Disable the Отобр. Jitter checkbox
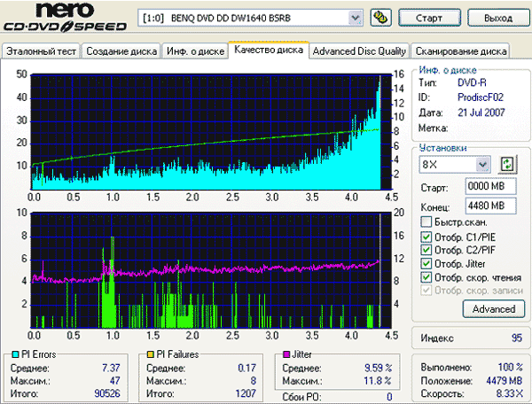Image resolution: width=532 pixels, height=404 pixels. (426, 264)
